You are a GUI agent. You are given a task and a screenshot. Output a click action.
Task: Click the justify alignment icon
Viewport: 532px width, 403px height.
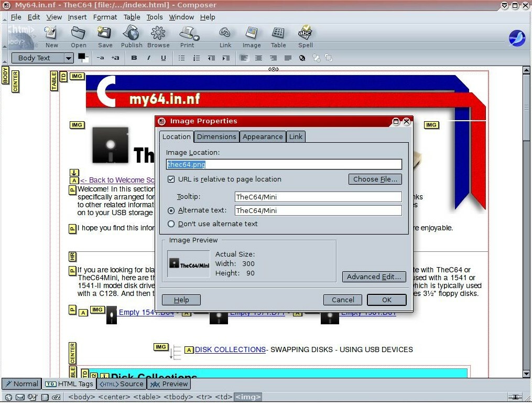coord(288,58)
